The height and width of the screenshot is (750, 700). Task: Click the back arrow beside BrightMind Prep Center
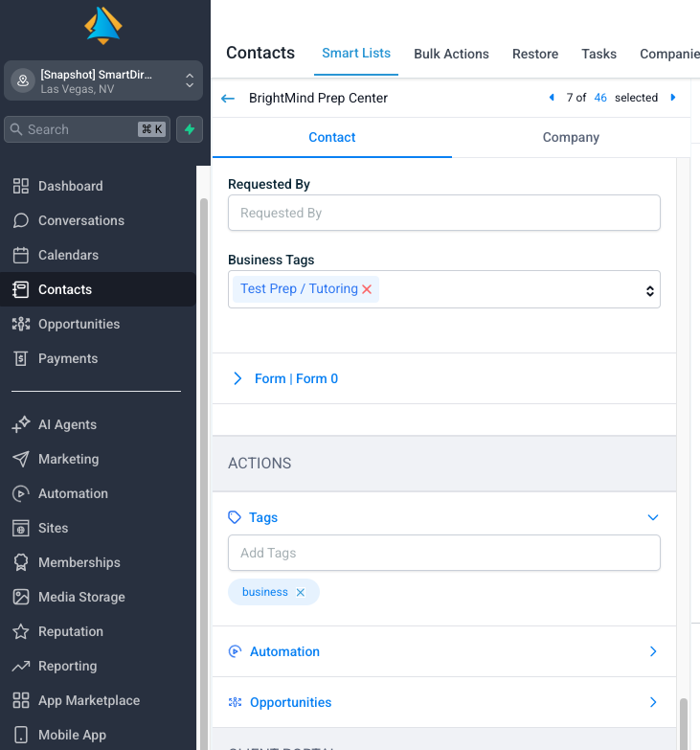point(228,98)
